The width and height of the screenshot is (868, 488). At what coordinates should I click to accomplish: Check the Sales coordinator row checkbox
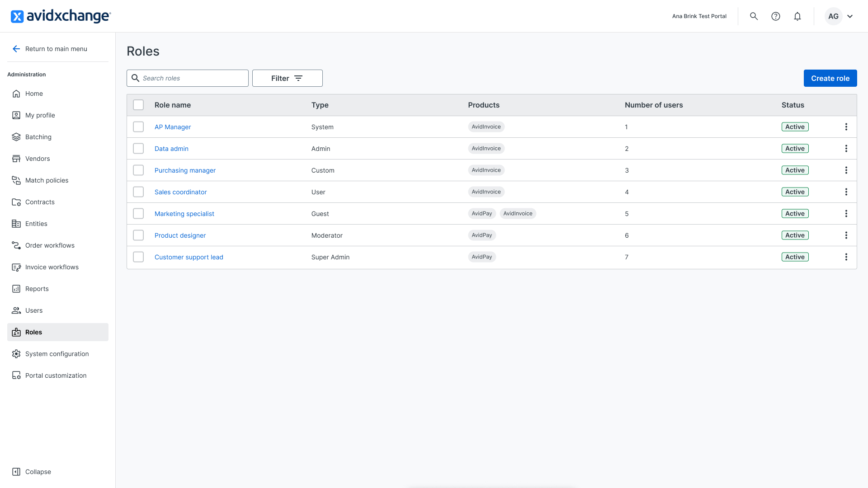click(138, 192)
